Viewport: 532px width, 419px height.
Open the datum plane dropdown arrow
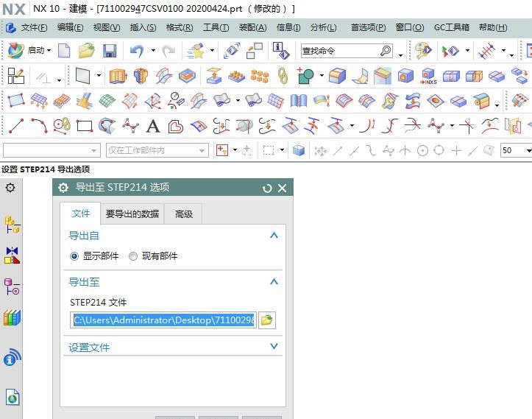point(99,75)
